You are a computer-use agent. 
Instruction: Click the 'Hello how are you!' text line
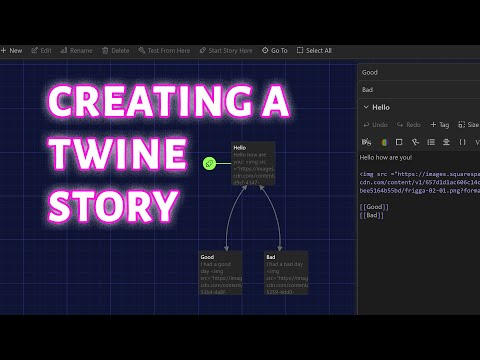pyautogui.click(x=386, y=158)
